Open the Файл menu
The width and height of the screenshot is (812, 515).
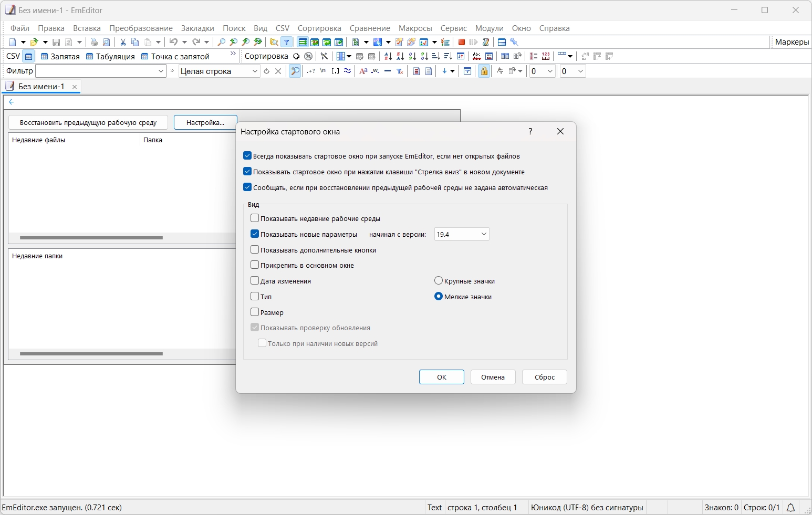click(20, 28)
